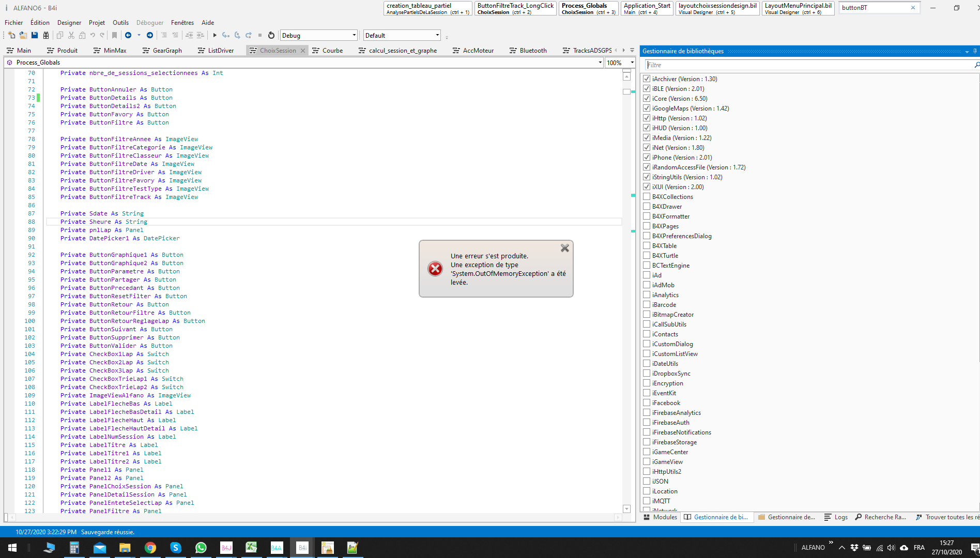Open the B4A taskbar icon
This screenshot has height=558, width=980.
277,548
